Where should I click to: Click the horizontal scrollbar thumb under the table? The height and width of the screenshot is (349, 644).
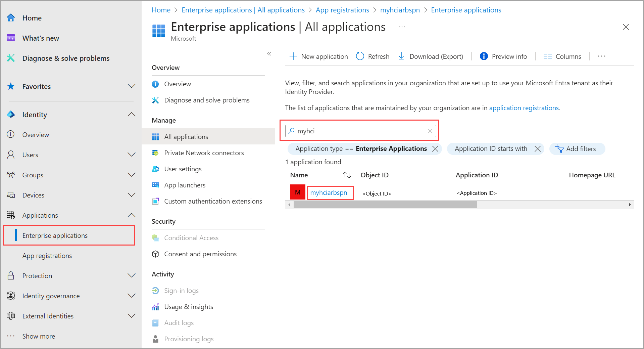tap(385, 205)
